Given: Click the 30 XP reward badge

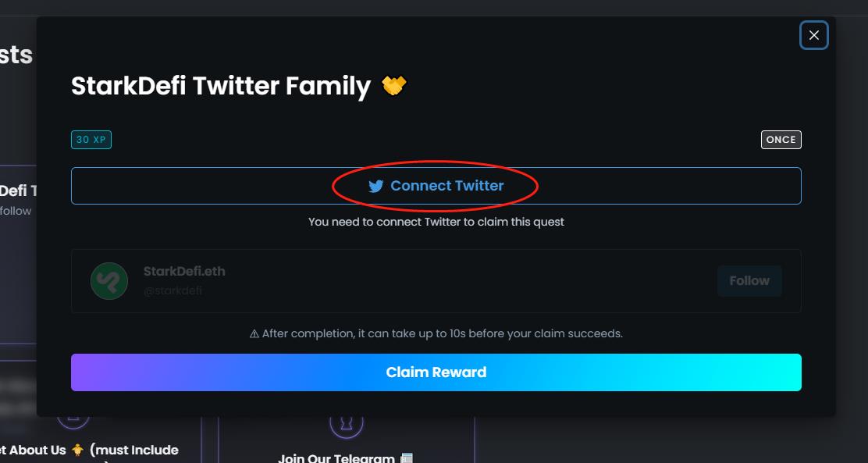Looking at the screenshot, I should (x=91, y=140).
